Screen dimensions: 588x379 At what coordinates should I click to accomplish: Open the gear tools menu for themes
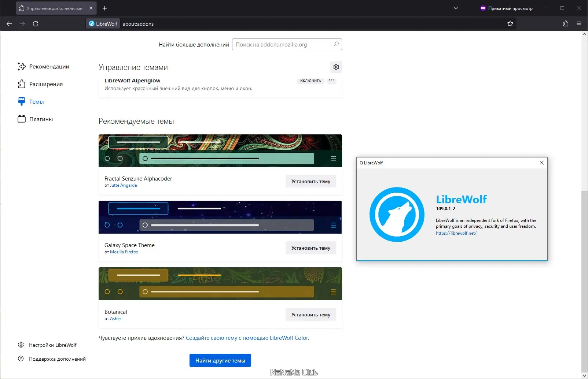[336, 67]
